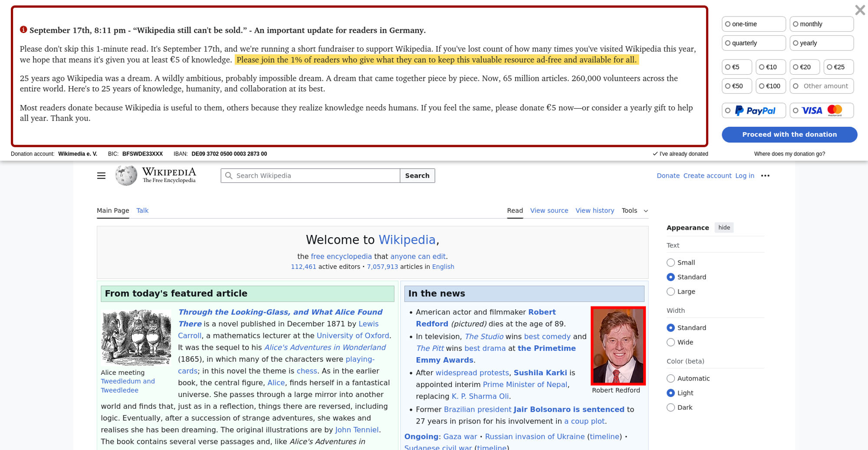Click the Search button
This screenshot has height=450, width=868.
pyautogui.click(x=417, y=175)
